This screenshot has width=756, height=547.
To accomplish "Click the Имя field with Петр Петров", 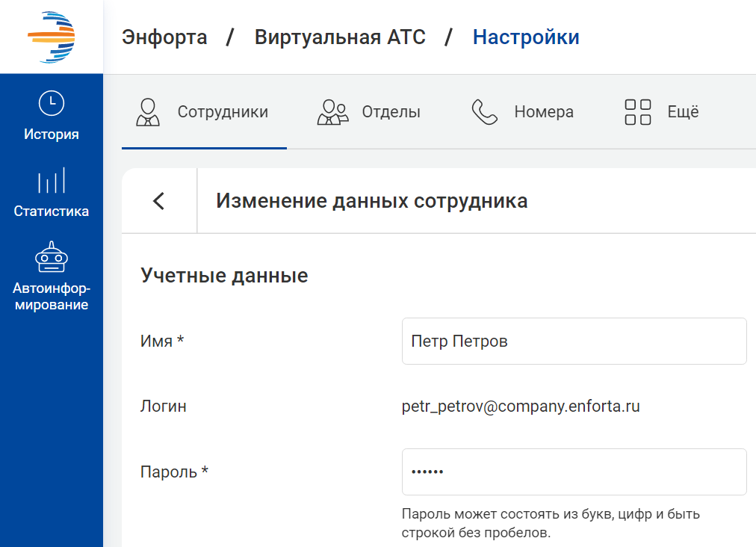I will pos(574,341).
